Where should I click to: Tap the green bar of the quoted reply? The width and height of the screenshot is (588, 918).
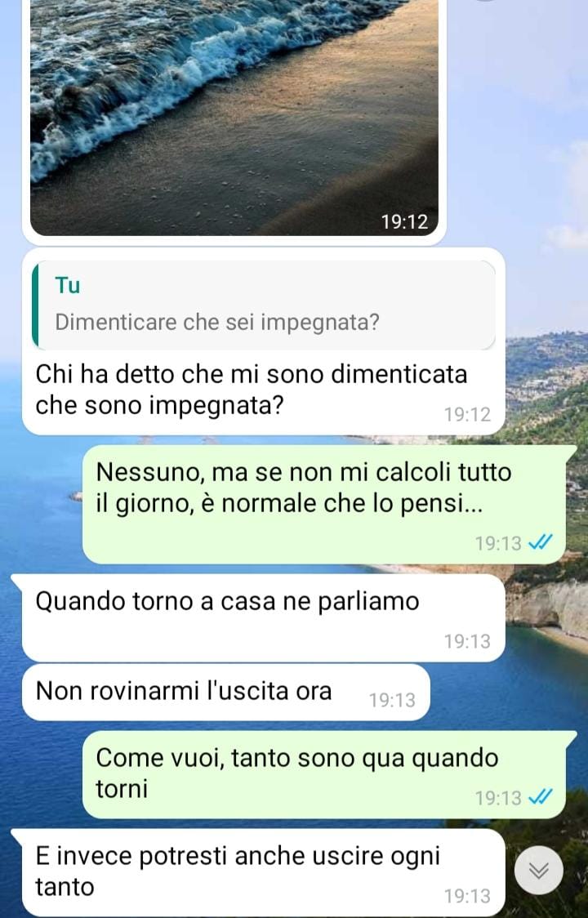click(x=35, y=305)
